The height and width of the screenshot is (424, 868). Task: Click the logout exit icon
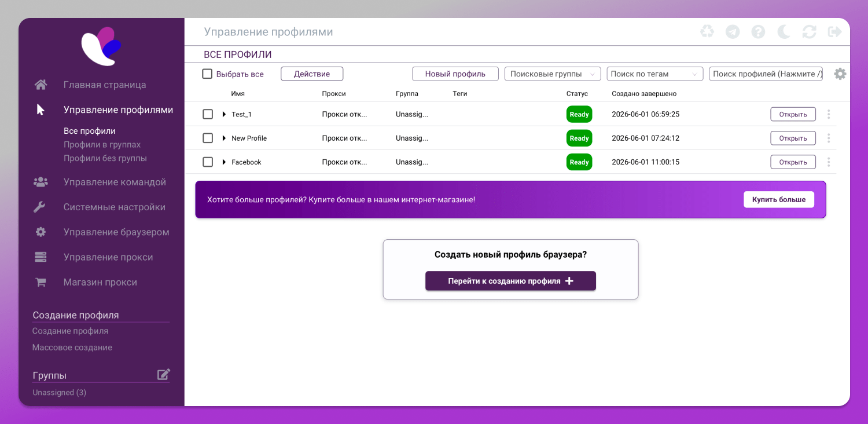[x=834, y=32]
